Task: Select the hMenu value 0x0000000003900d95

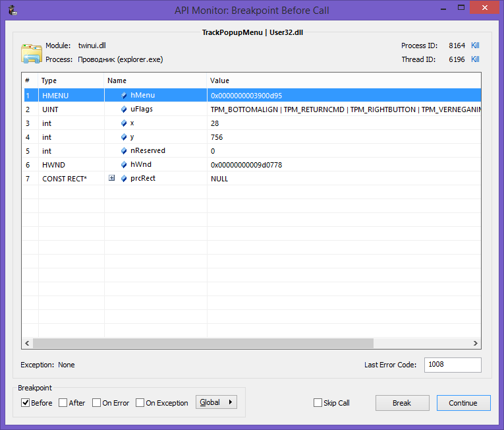Action: [246, 96]
